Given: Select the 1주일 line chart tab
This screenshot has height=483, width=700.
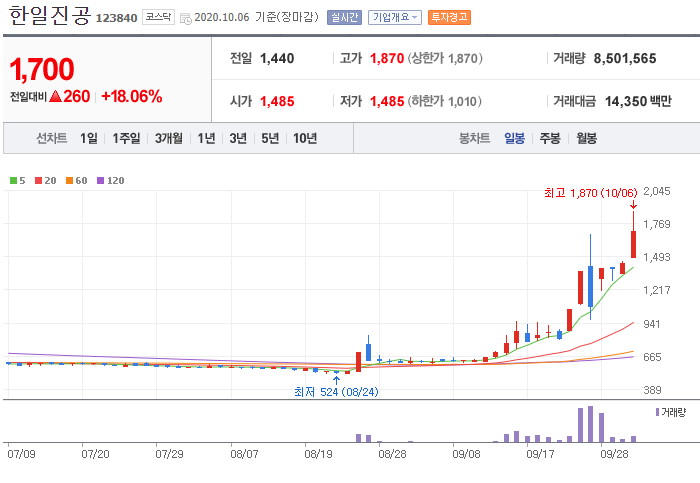Looking at the screenshot, I should click(126, 138).
